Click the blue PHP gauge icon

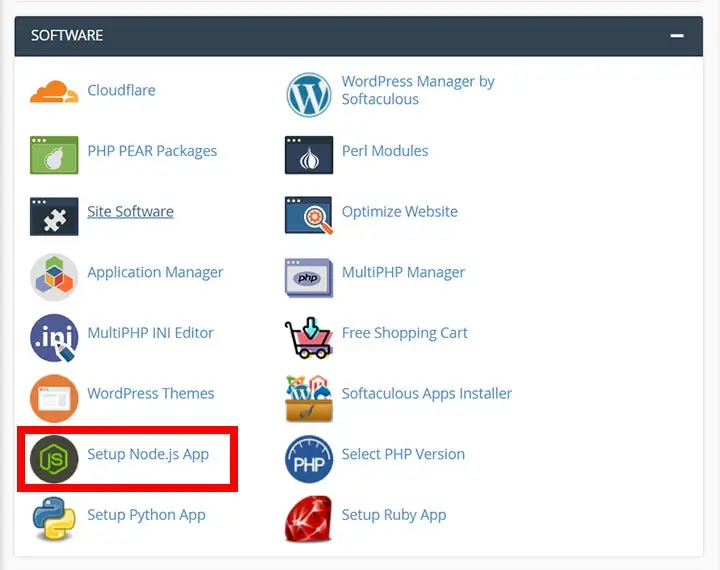[x=309, y=459]
